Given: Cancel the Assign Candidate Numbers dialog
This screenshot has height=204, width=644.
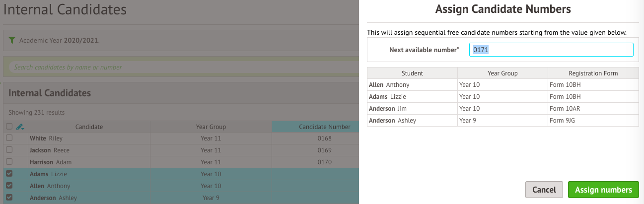Looking at the screenshot, I should 544,190.
